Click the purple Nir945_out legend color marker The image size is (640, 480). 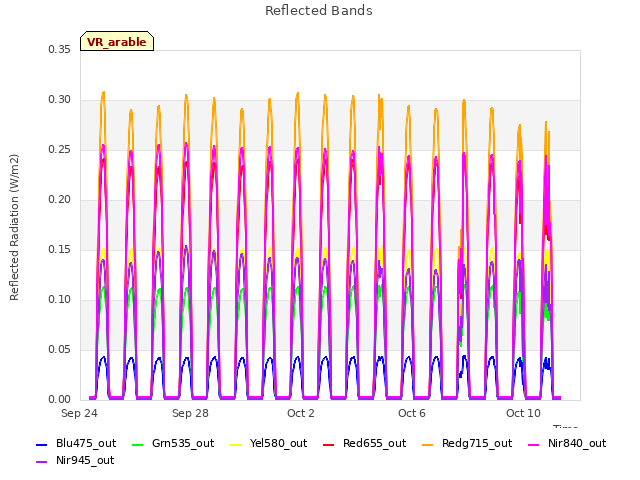click(42, 462)
